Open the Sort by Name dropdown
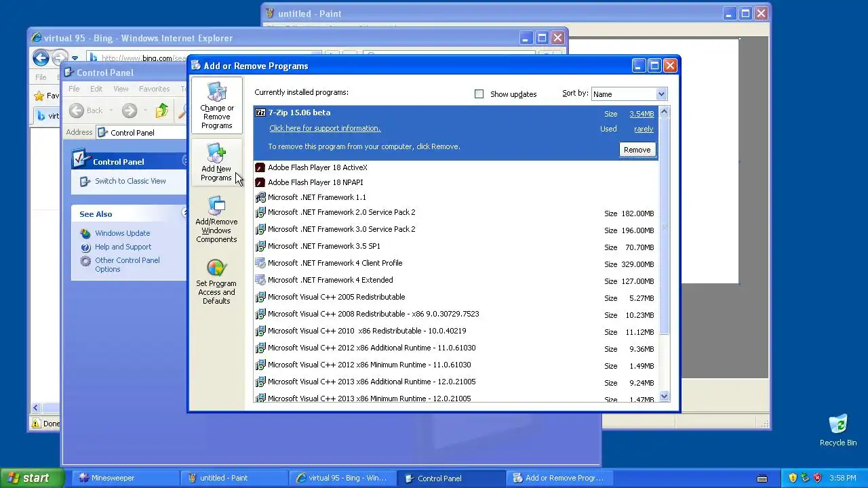The image size is (868, 488). pos(629,94)
